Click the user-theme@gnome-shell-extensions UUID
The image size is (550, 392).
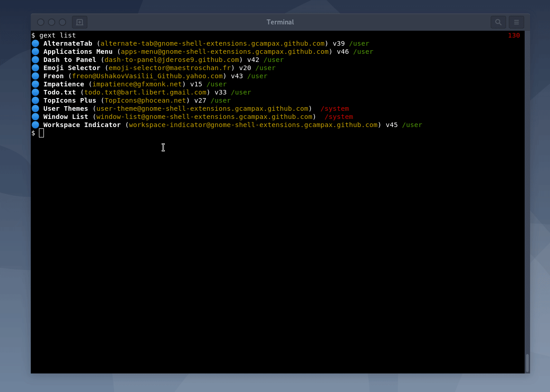pos(202,109)
